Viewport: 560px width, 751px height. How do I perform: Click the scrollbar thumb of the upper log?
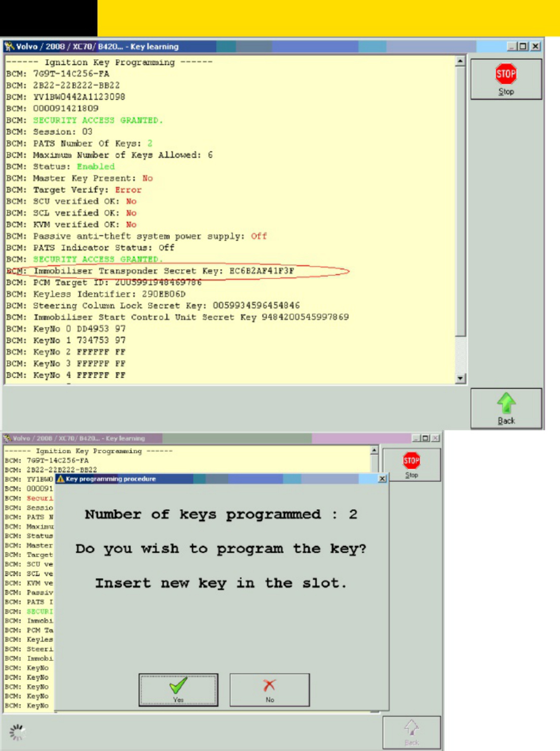[x=460, y=201]
